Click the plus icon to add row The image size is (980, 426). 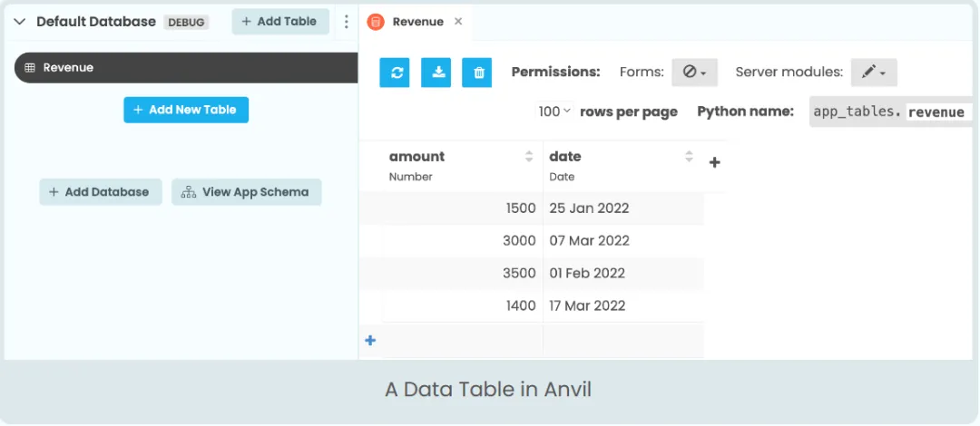pos(370,341)
